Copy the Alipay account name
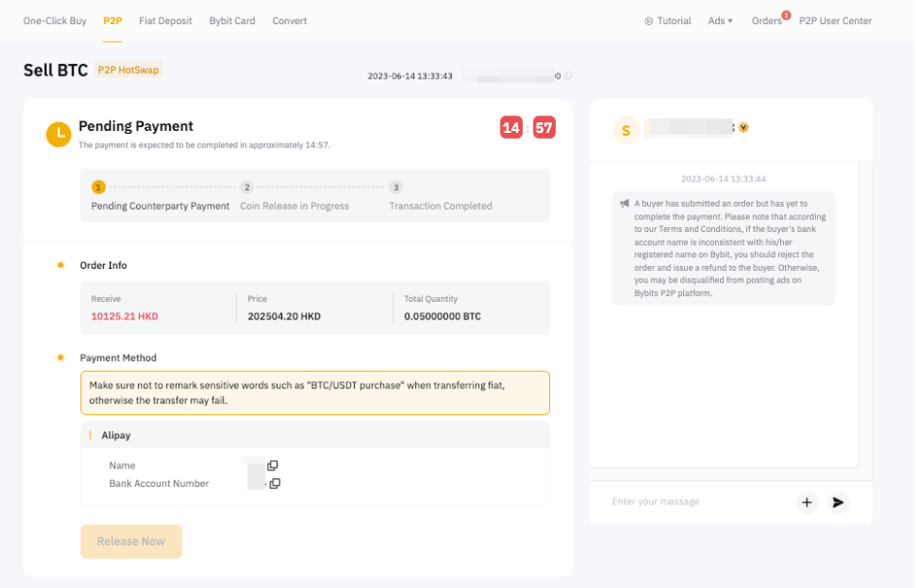 point(273,466)
